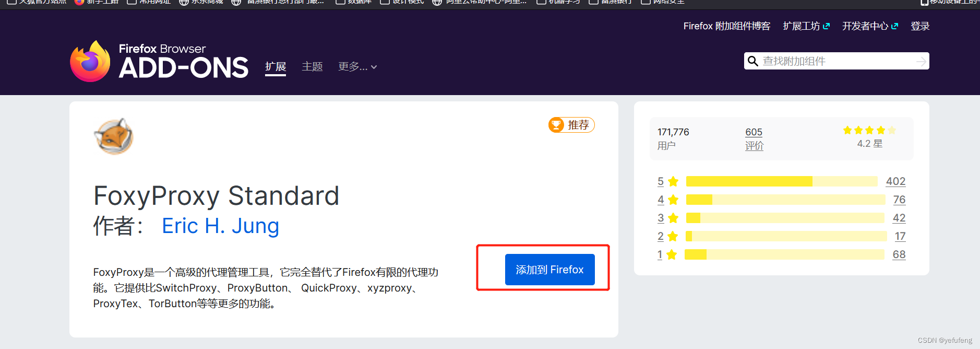Click the magnifier search icon

[x=753, y=61]
